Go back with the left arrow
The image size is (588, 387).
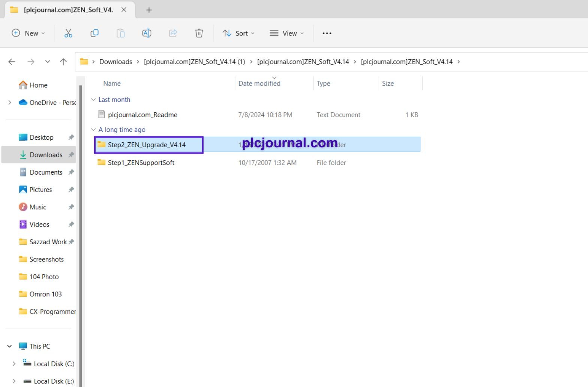12,62
